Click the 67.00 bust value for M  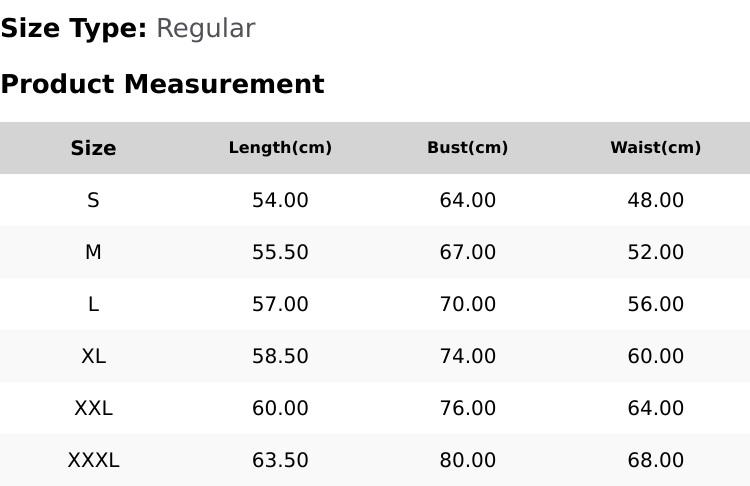point(468,252)
